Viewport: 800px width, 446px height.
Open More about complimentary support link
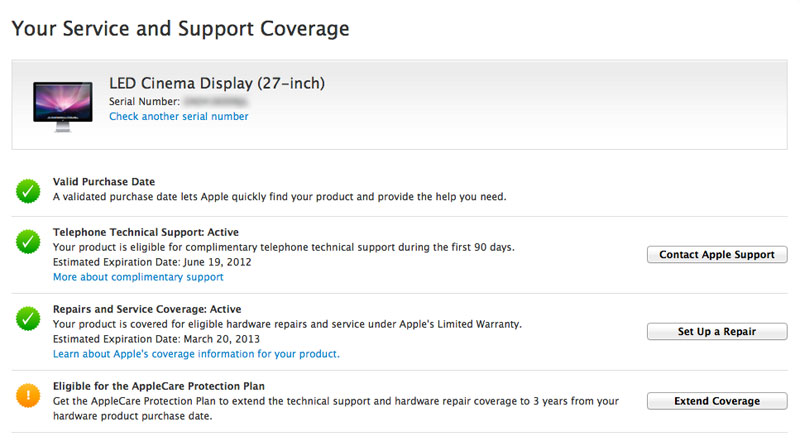(138, 277)
